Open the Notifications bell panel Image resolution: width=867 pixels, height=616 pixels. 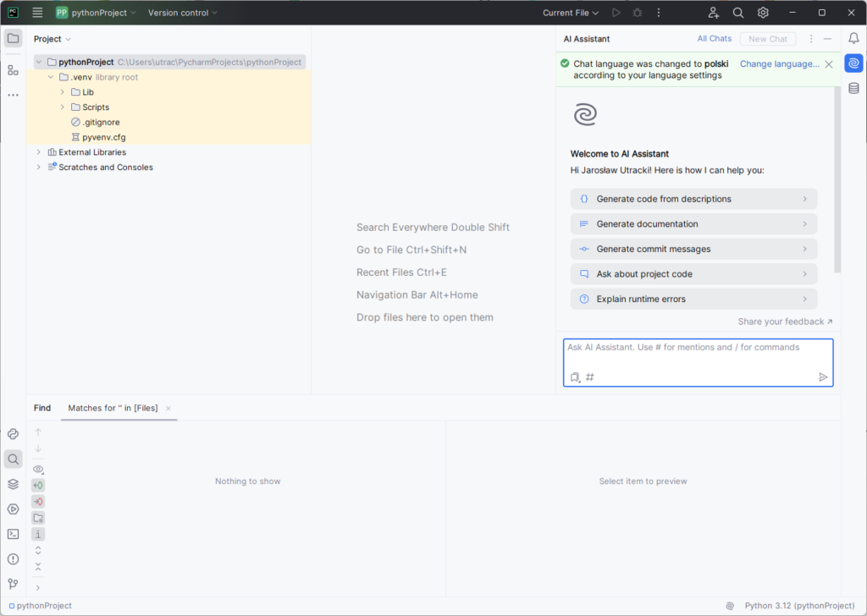click(853, 38)
